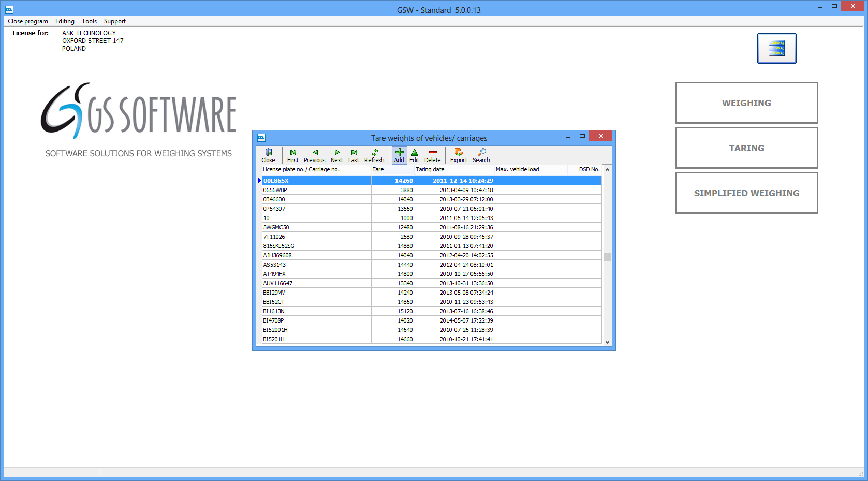868x481 pixels.
Task: Go to Previous record
Action: 314,155
